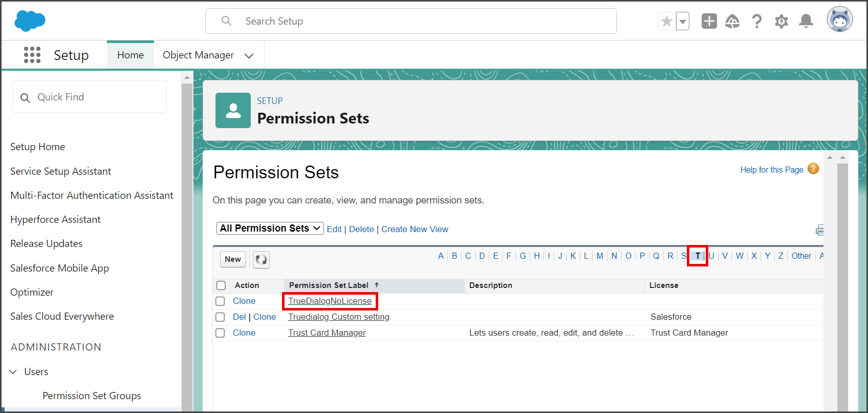Open the Favorites star icon
The width and height of the screenshot is (868, 413).
point(666,21)
